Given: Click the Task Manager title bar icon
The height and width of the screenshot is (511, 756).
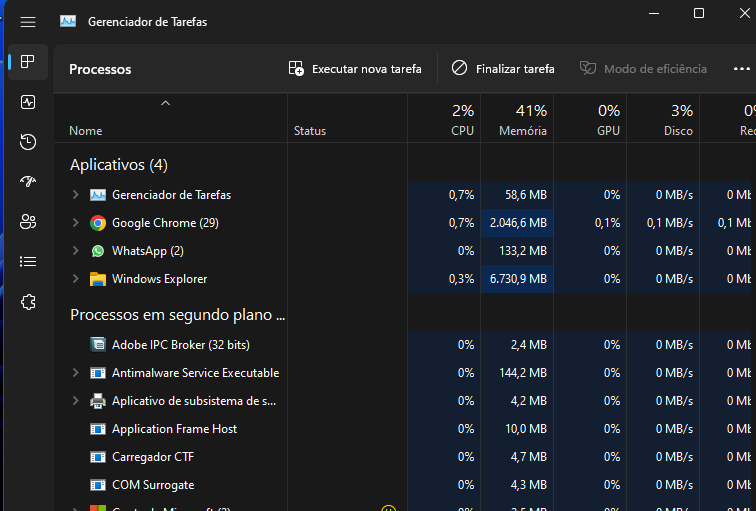Looking at the screenshot, I should click(68, 21).
